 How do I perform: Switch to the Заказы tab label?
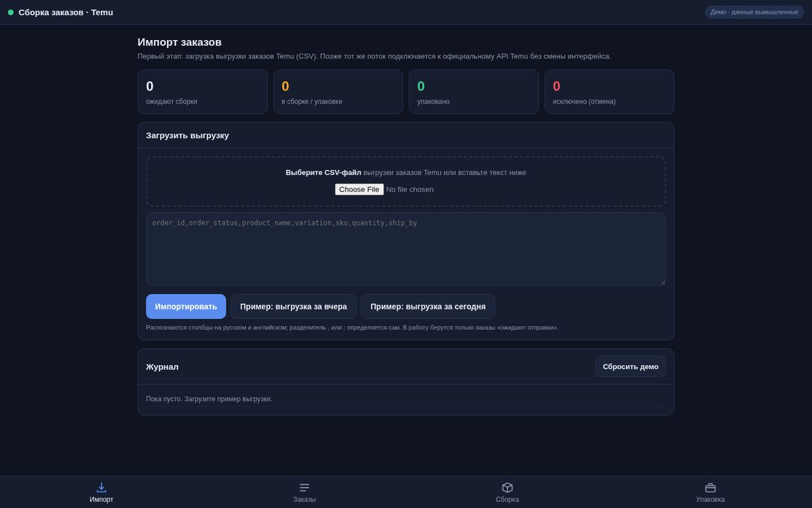coord(304,500)
